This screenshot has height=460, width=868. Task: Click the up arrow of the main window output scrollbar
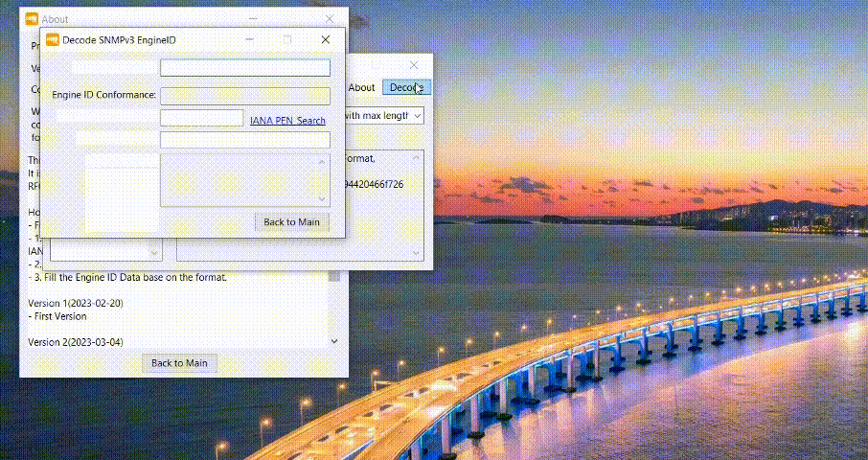tap(417, 157)
